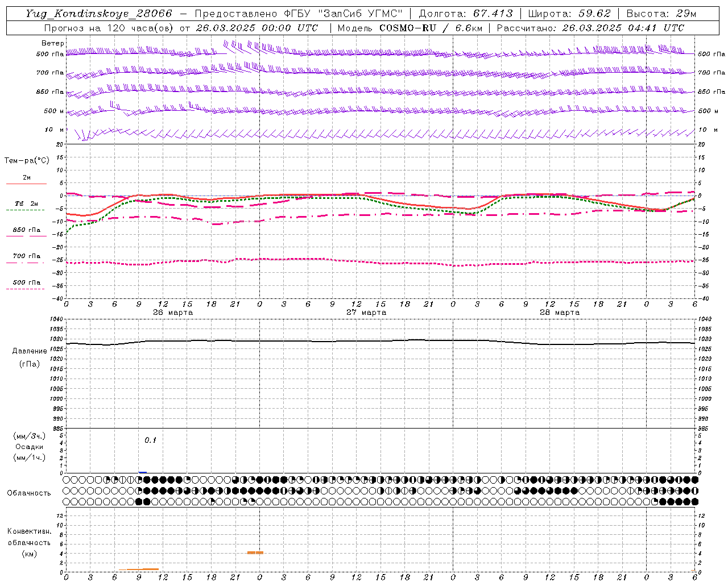The width and height of the screenshot is (728, 582).
Task: Click the Высота: 29м value
Action: coord(661,14)
